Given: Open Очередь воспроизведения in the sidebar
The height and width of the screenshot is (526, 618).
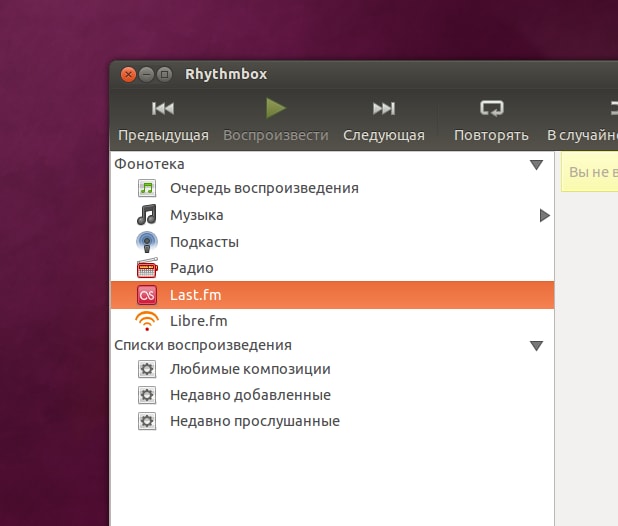Looking at the screenshot, I should pyautogui.click(x=332, y=188).
